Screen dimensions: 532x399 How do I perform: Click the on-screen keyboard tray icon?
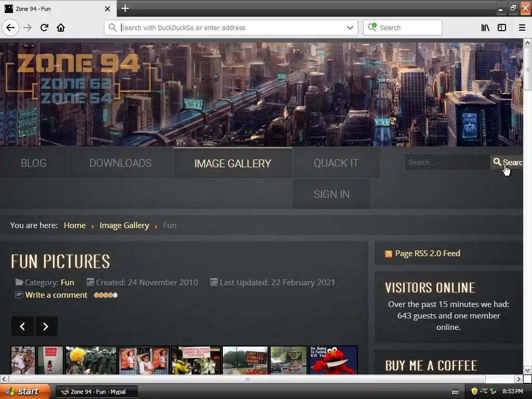coord(455,392)
